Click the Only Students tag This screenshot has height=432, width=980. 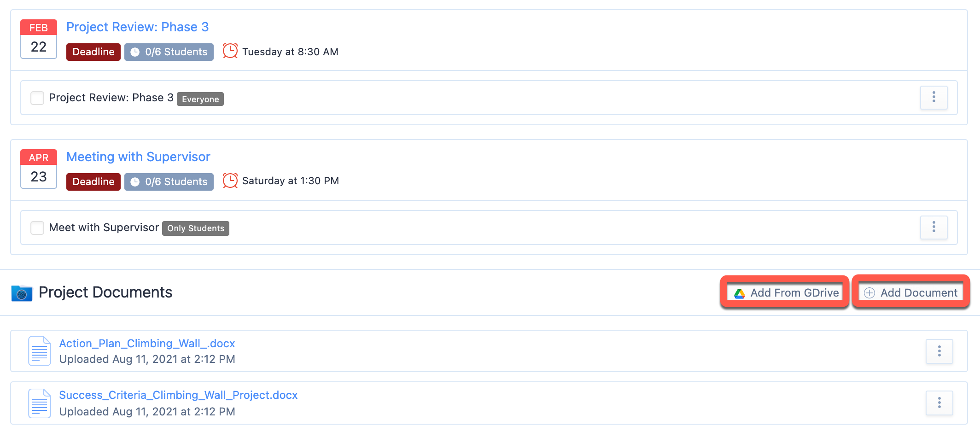[196, 228]
